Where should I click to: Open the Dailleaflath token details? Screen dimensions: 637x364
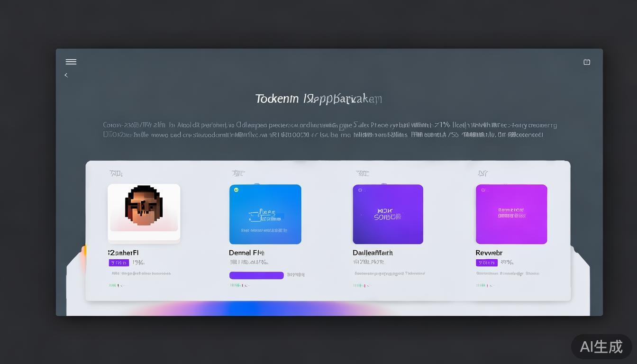click(x=373, y=253)
